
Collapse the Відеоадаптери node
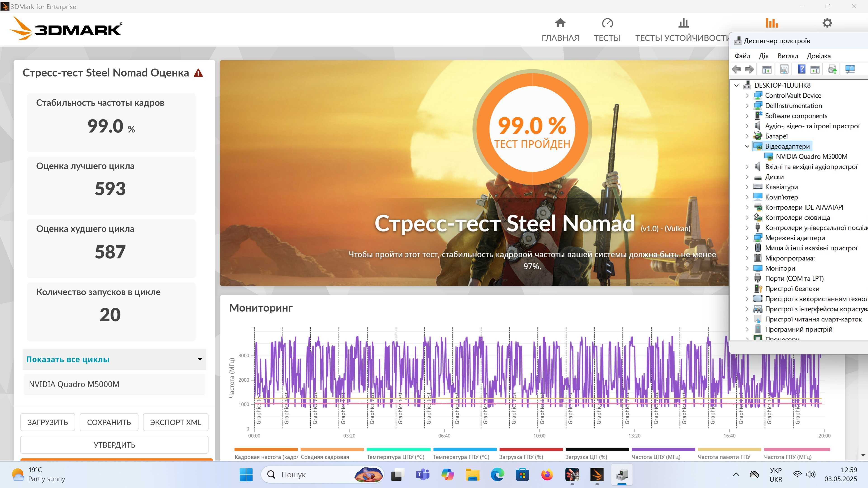point(747,146)
